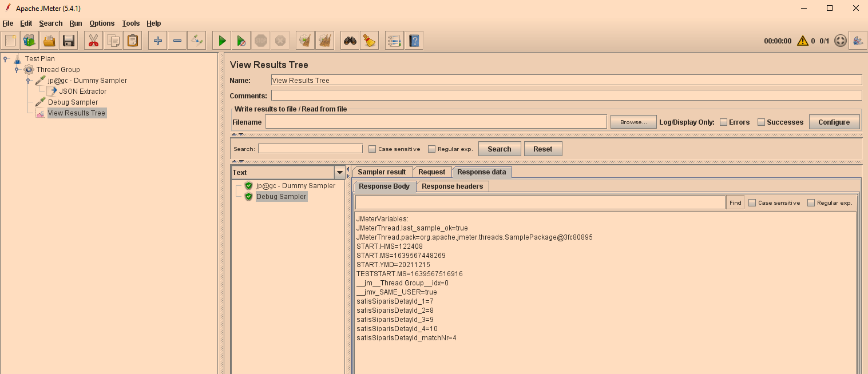The image size is (868, 374).
Task: Toggle the Errors checkbox
Action: pos(723,122)
